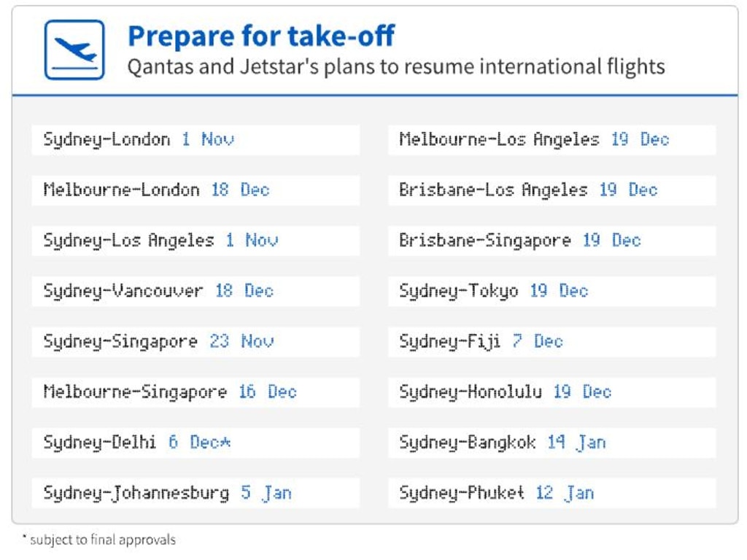Click the Sydney-Fiji 7 Dec row
This screenshot has height=560, width=747.
click(x=551, y=342)
